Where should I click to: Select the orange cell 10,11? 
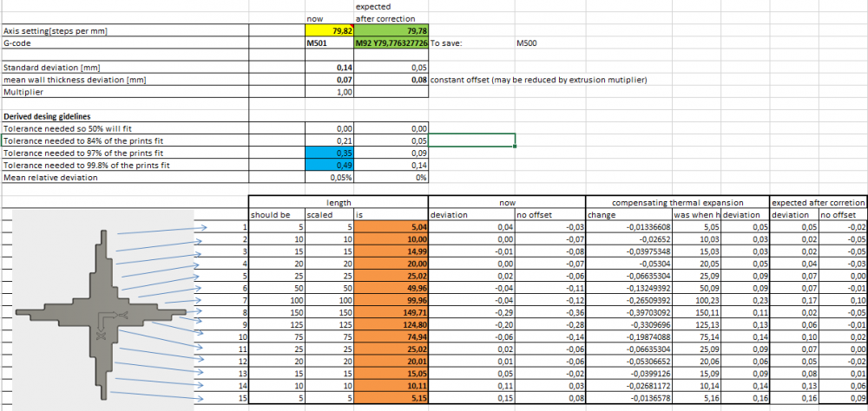391,384
